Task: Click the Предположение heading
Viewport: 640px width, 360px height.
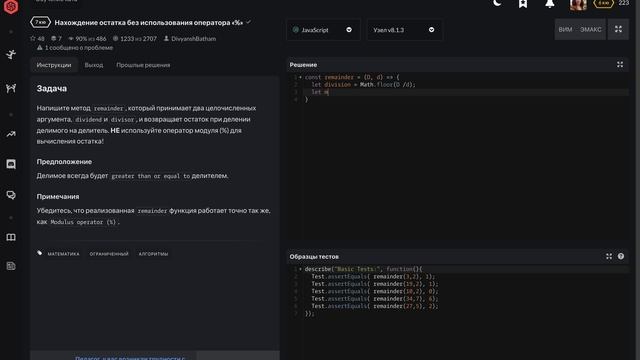Action: click(x=64, y=162)
